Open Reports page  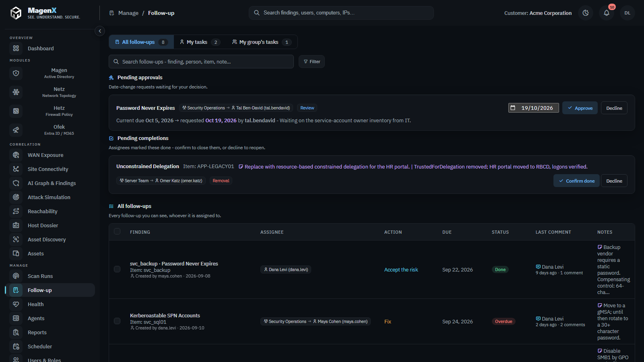50,332
